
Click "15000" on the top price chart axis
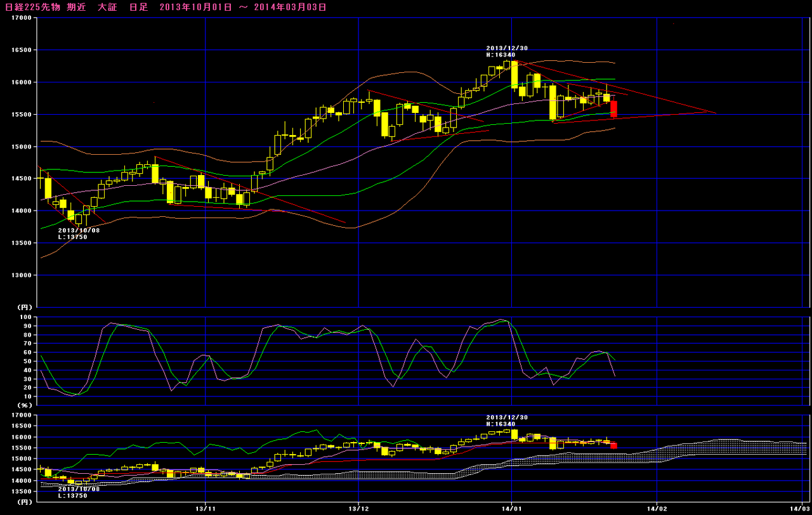coord(22,147)
